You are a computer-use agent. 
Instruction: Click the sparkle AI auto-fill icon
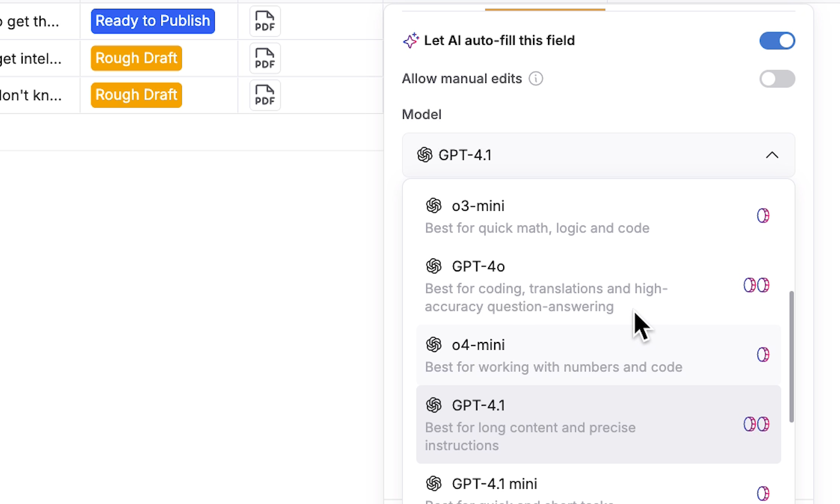point(410,40)
